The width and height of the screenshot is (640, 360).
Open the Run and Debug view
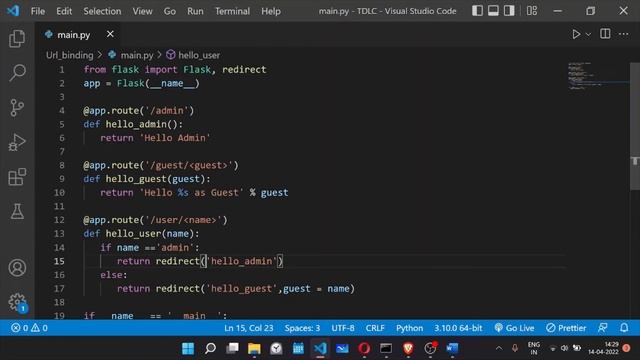click(17, 142)
